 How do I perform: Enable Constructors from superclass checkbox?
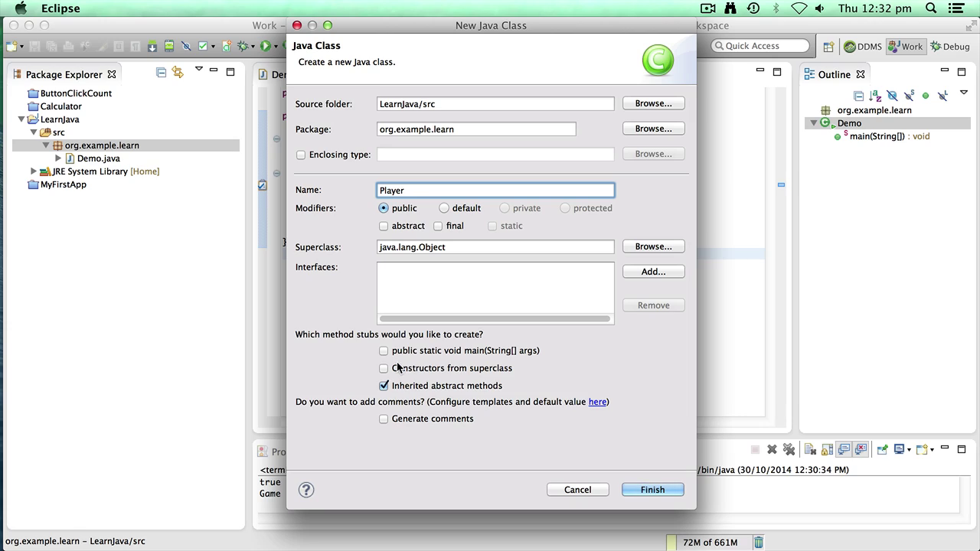click(384, 368)
